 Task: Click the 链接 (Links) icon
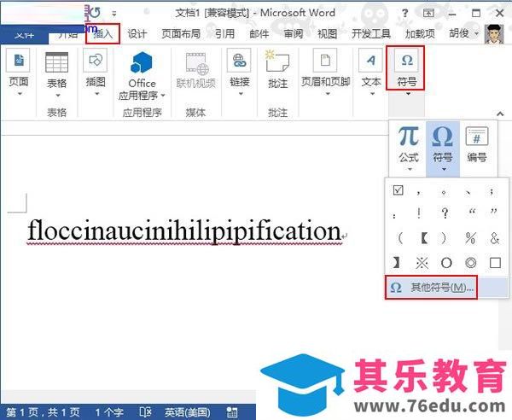(x=239, y=61)
